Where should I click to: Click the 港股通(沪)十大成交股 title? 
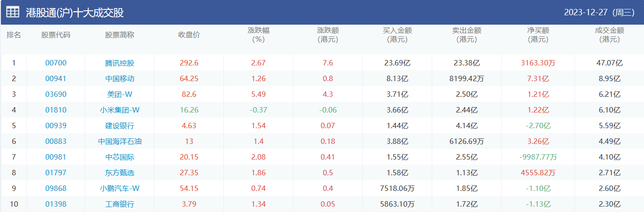75,13
